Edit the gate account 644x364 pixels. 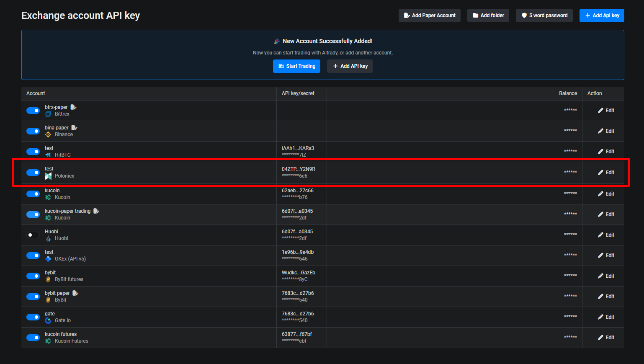(606, 317)
